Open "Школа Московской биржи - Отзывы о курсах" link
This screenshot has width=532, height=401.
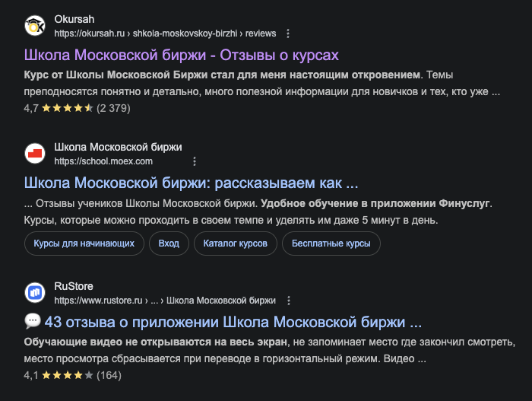click(181, 56)
